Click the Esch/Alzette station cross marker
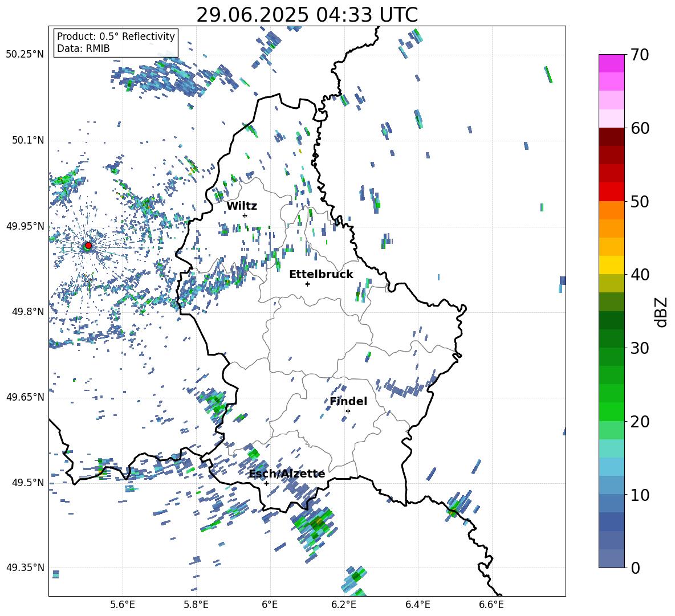The width and height of the screenshot is (675, 616). 266,483
